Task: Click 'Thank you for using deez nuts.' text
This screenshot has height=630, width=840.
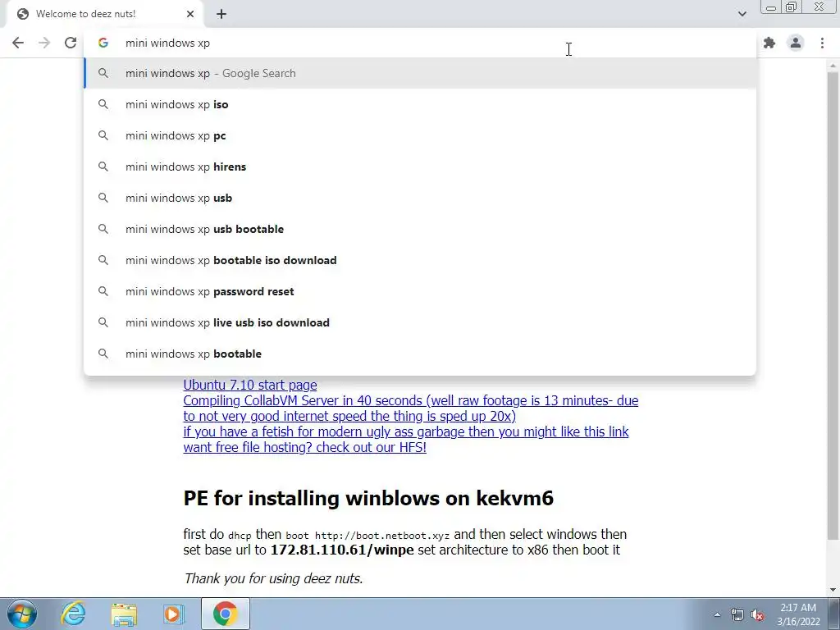Action: [273, 578]
